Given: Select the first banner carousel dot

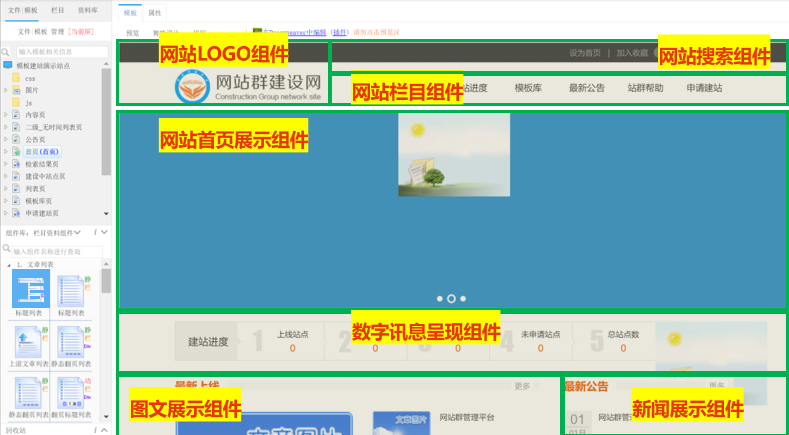Looking at the screenshot, I should [x=440, y=299].
